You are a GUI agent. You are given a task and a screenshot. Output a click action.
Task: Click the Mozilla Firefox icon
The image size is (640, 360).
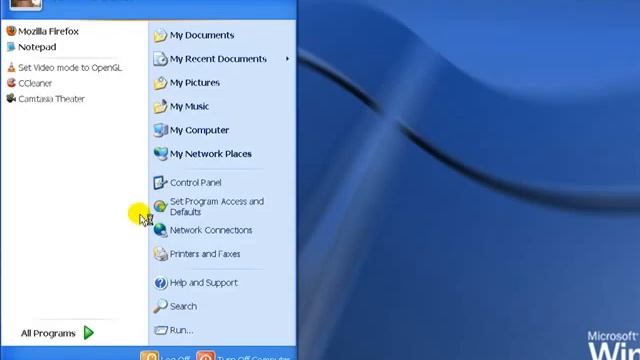tap(11, 31)
